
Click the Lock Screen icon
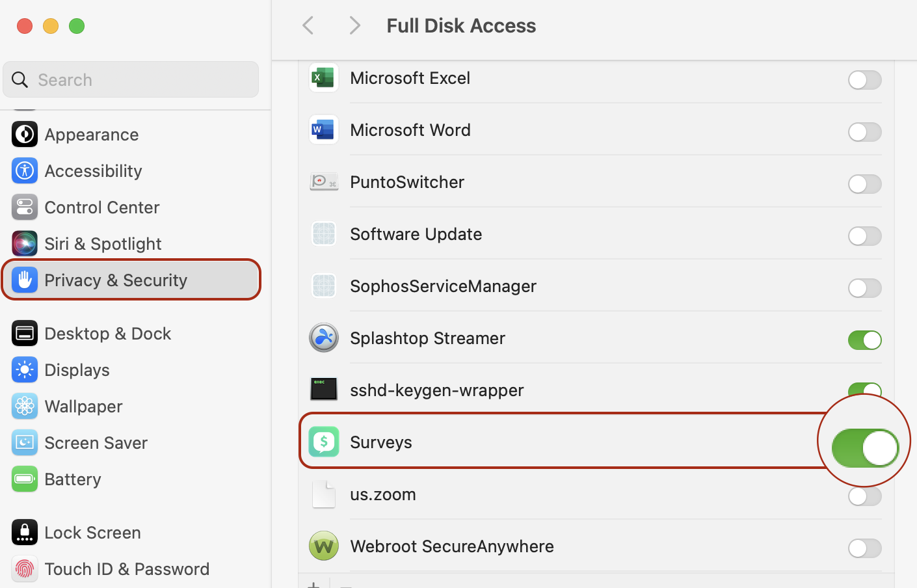[x=25, y=533]
